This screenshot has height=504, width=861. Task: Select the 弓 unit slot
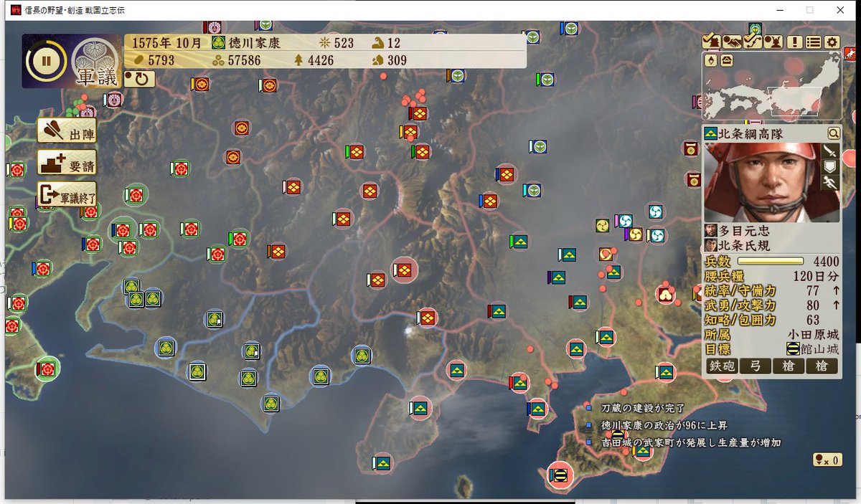(x=756, y=366)
